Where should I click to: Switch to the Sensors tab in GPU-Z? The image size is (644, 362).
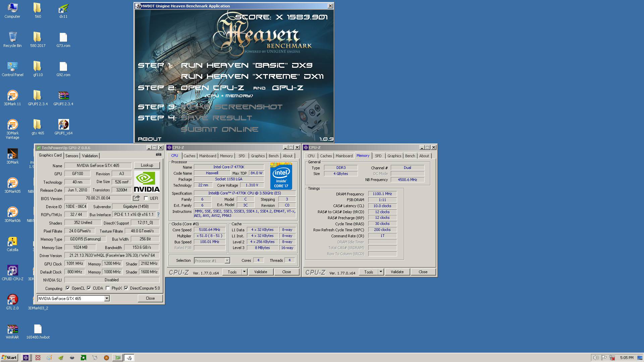tap(72, 156)
